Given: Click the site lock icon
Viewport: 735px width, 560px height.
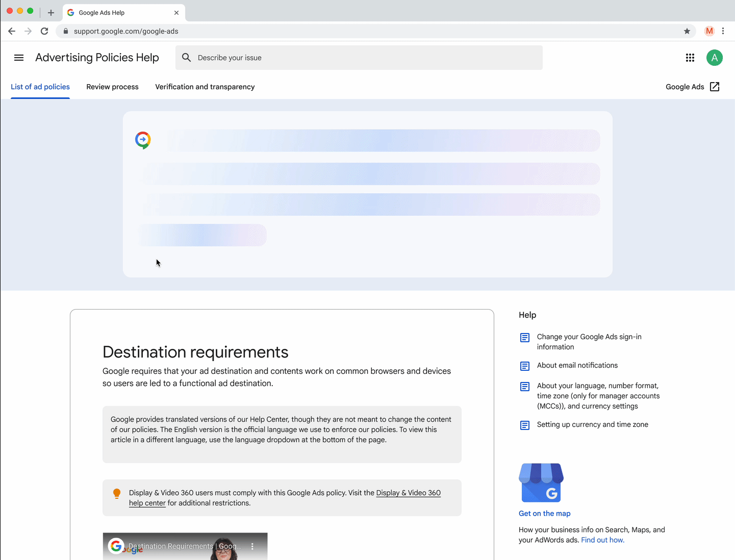Looking at the screenshot, I should tap(65, 31).
